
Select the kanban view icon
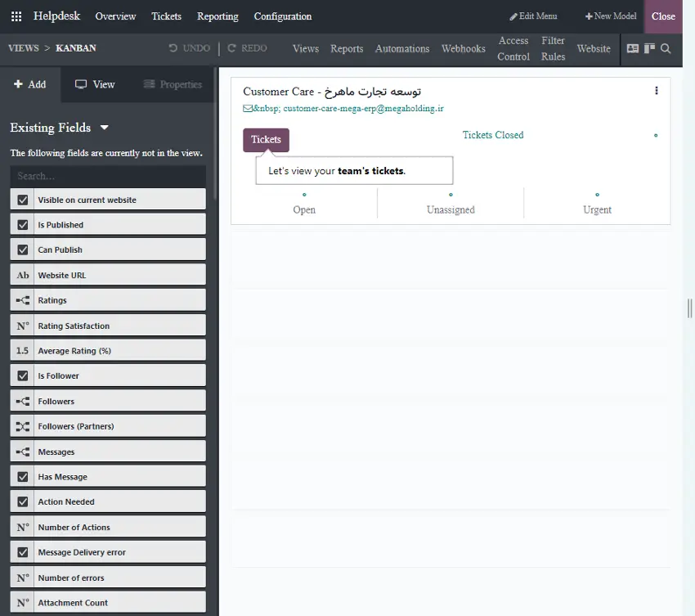point(650,49)
